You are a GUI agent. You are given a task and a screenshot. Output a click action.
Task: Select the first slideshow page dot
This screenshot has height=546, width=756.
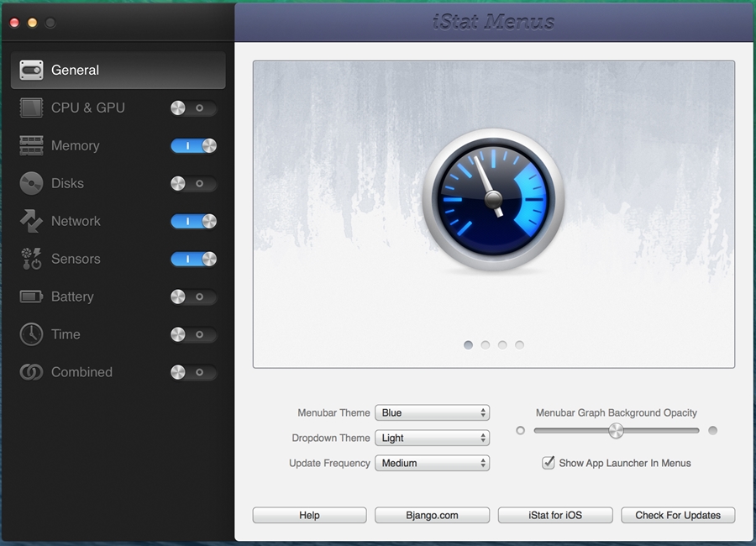tap(468, 345)
